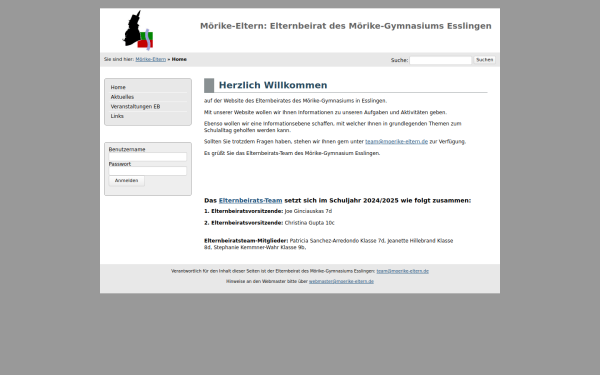Click sentence 'Es grüßt Sie das Elternbeirats-Team'
The height and width of the screenshot is (375, 600).
point(292,153)
